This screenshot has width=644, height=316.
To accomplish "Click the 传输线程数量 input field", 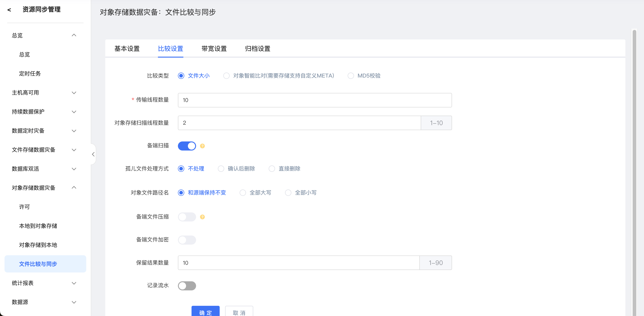I will (315, 100).
